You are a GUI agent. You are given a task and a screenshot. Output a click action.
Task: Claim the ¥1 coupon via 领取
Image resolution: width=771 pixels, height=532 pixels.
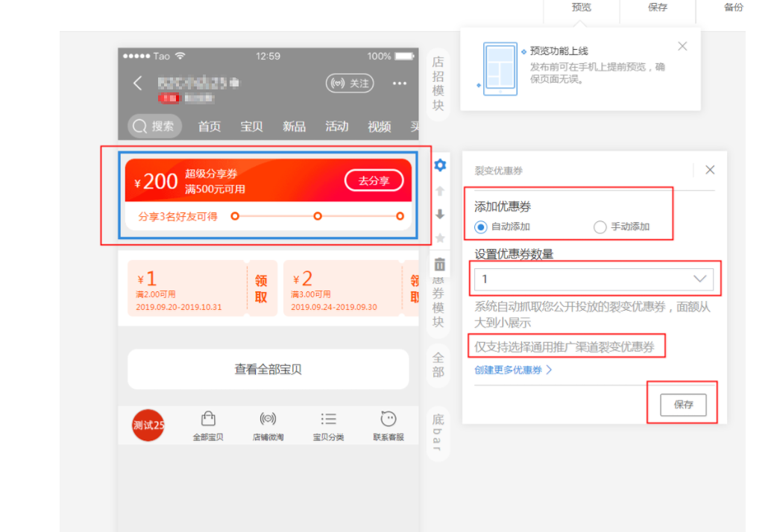coord(261,288)
